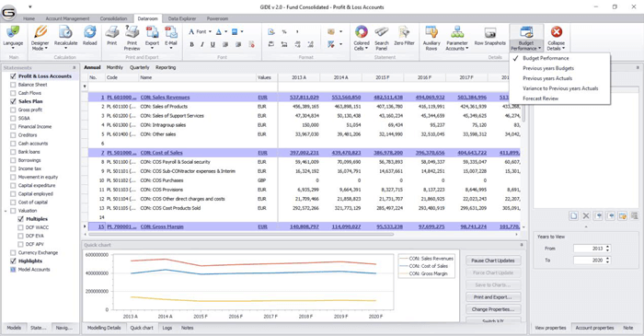Screen dimensions: 644x336
Task: Open the Data Explorer tab
Action: tap(182, 18)
